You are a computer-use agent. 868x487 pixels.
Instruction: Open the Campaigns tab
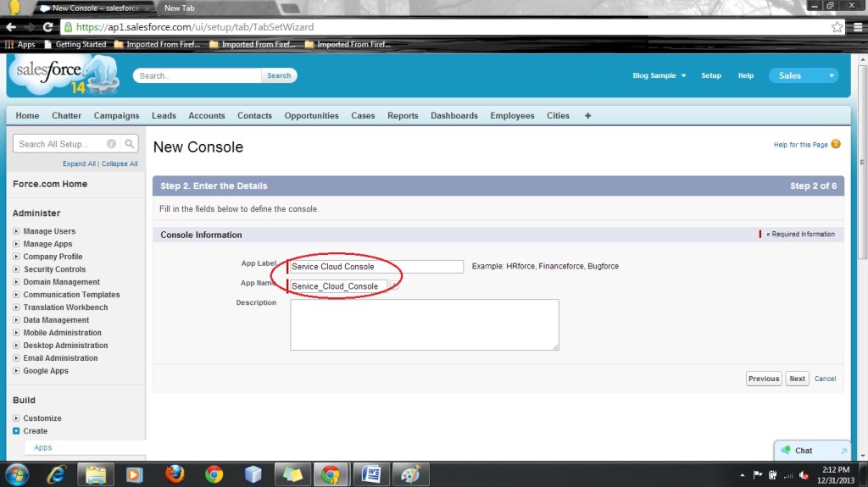point(116,116)
